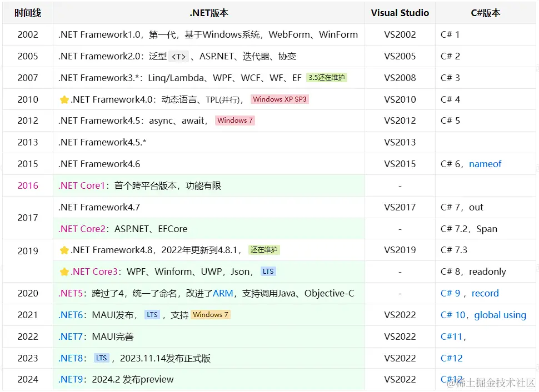Open the C#11 link
This screenshot has width=539, height=392.
point(451,336)
